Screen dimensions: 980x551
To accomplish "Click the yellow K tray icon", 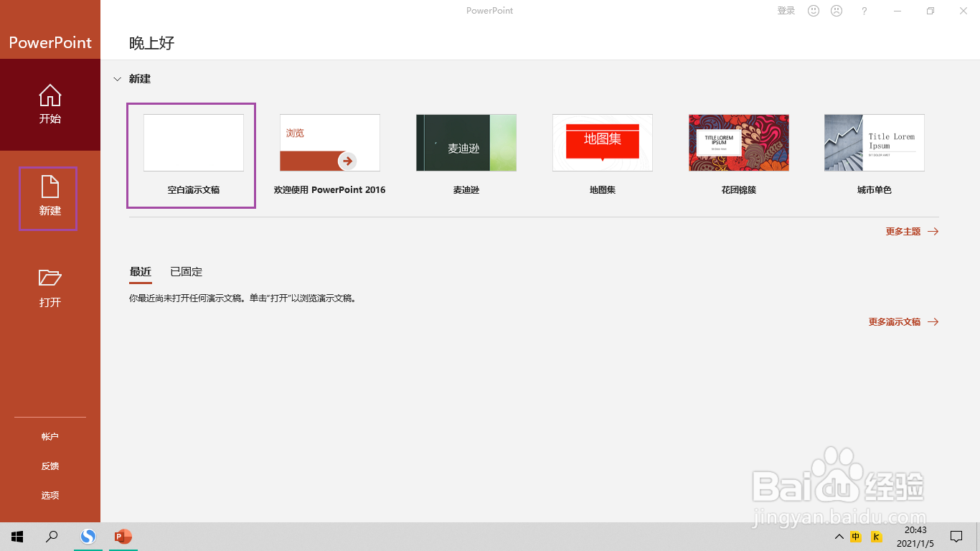I will tap(876, 537).
